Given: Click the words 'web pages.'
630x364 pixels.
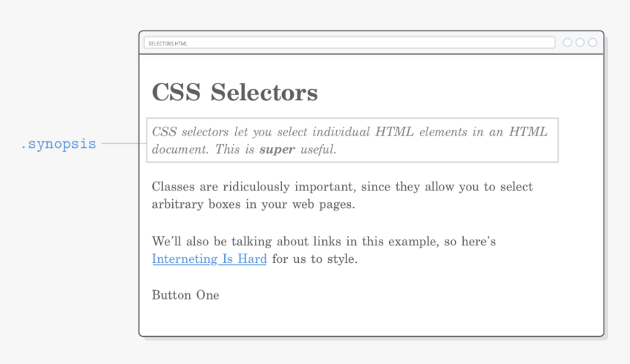Looking at the screenshot, I should [324, 204].
